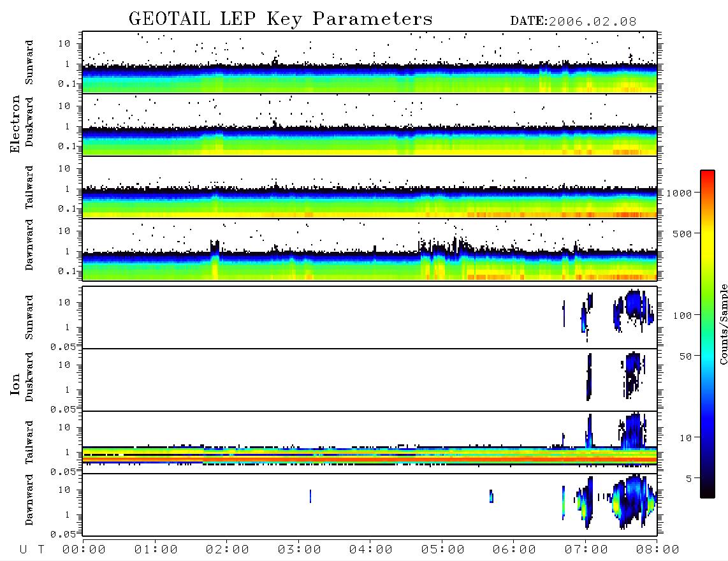Click the "Counts/Sample" color bar label
This screenshot has height=561, width=728.
coord(723,324)
